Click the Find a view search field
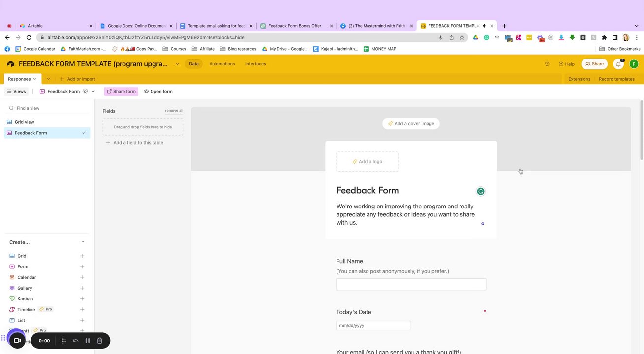 pos(47,108)
